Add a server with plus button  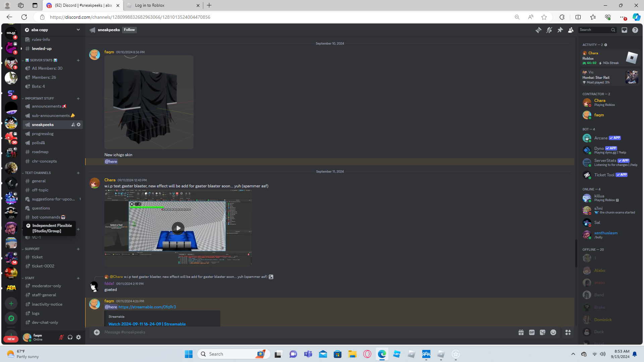pyautogui.click(x=11, y=304)
